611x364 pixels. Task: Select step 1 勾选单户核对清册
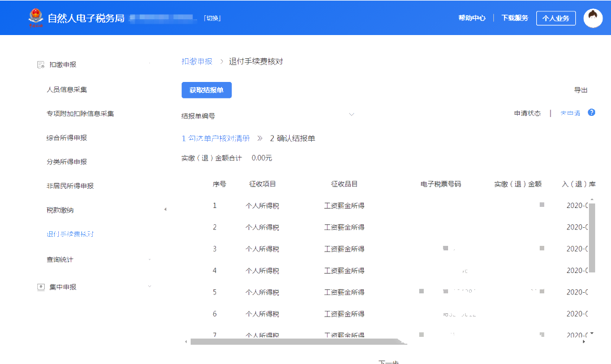[217, 137]
